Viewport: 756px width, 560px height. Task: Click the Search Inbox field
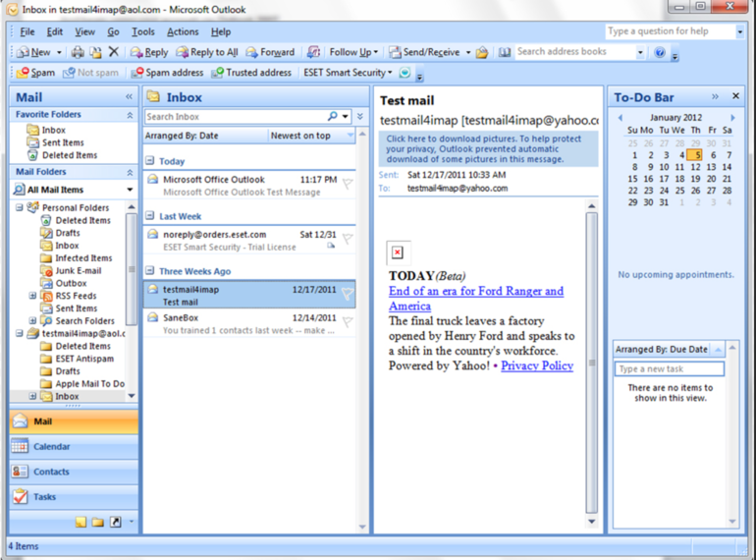tap(236, 117)
